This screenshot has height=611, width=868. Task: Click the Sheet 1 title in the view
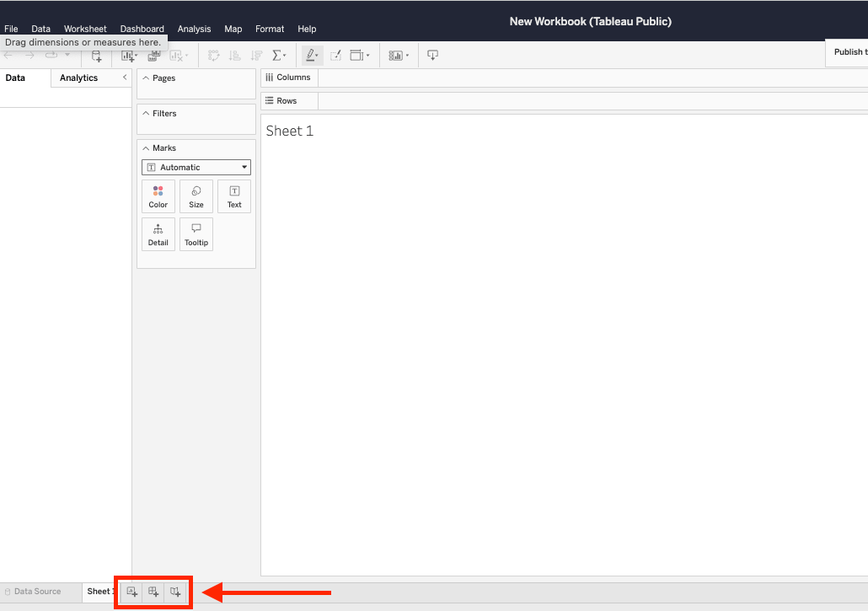tap(290, 131)
